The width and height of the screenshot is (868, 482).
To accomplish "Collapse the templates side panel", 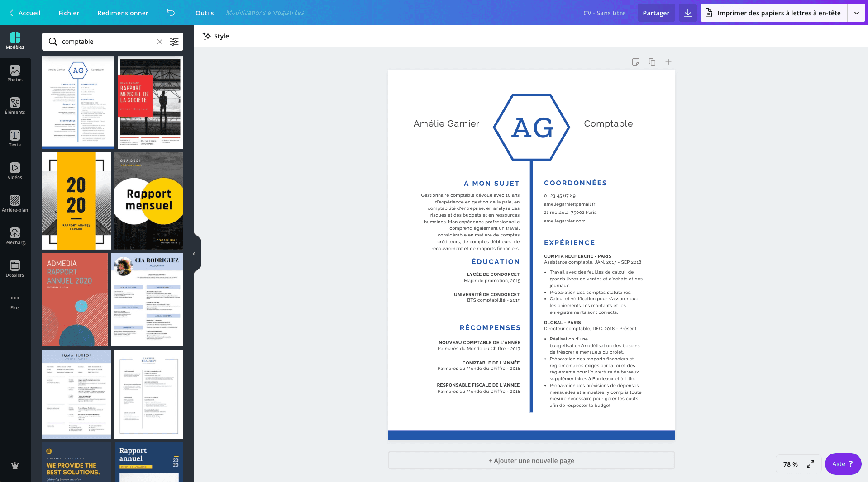I will pos(194,254).
